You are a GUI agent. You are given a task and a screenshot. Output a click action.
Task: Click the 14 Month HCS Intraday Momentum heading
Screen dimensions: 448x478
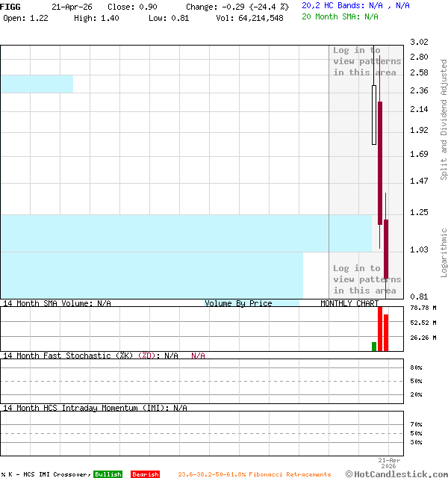[86, 408]
